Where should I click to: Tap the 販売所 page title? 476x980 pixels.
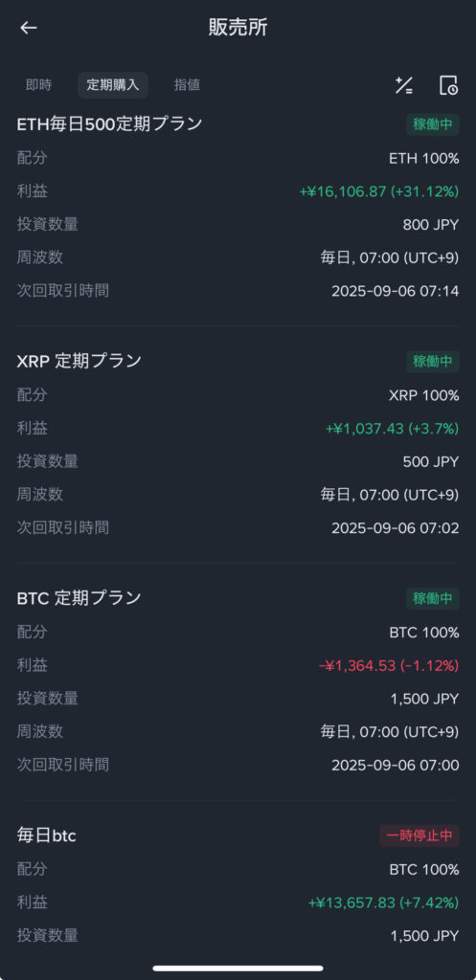coord(238,28)
